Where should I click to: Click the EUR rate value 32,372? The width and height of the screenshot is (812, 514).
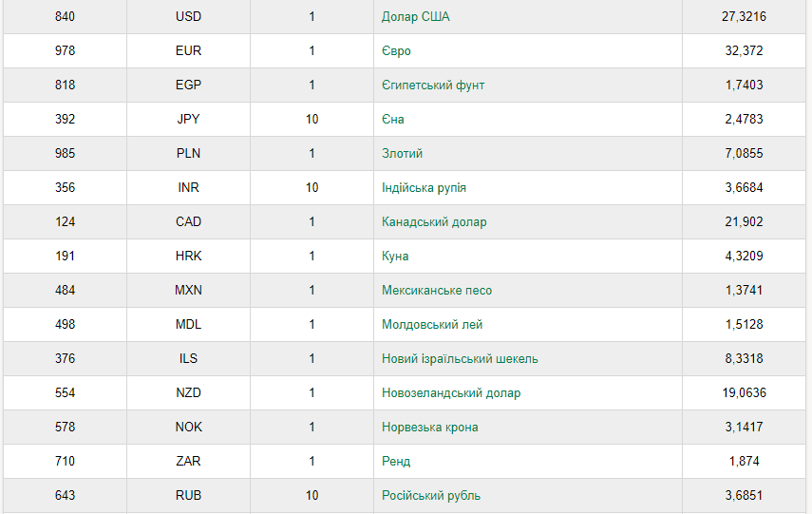point(744,50)
